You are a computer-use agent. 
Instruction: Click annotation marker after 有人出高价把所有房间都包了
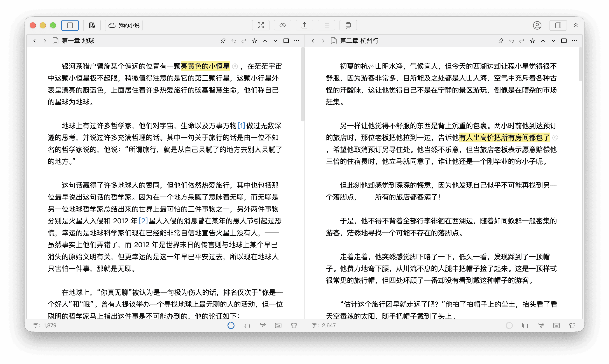point(555,138)
